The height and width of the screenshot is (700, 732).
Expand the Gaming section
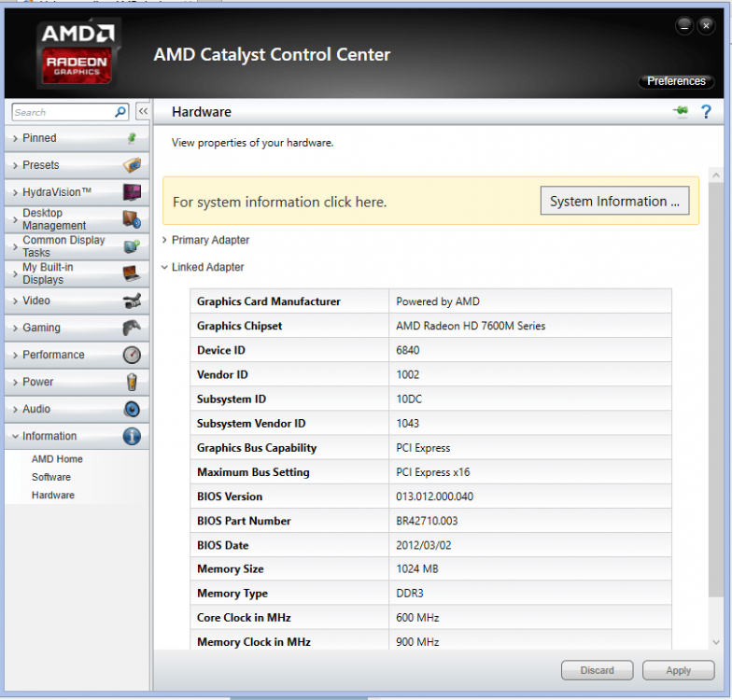tap(77, 328)
